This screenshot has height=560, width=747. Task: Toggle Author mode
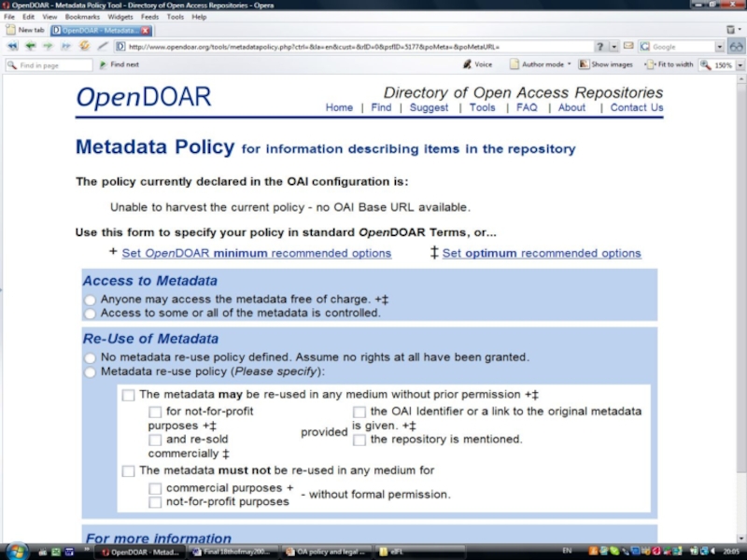(x=537, y=64)
